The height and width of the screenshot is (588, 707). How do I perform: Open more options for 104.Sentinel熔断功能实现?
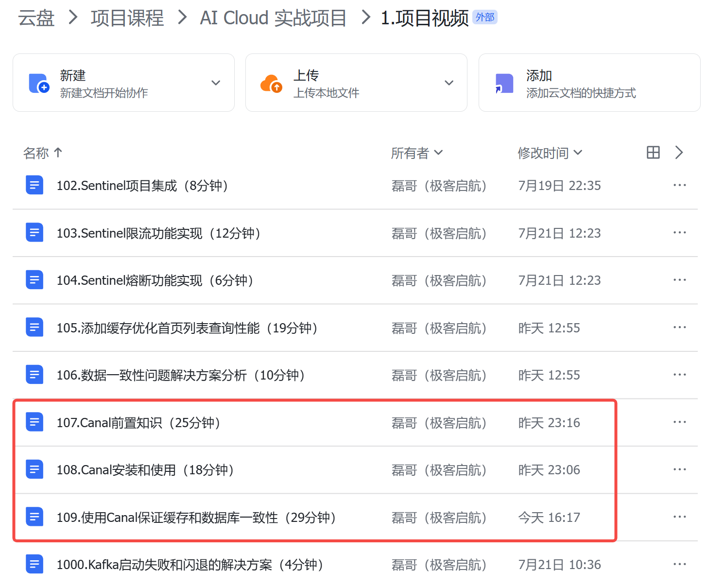[680, 280]
